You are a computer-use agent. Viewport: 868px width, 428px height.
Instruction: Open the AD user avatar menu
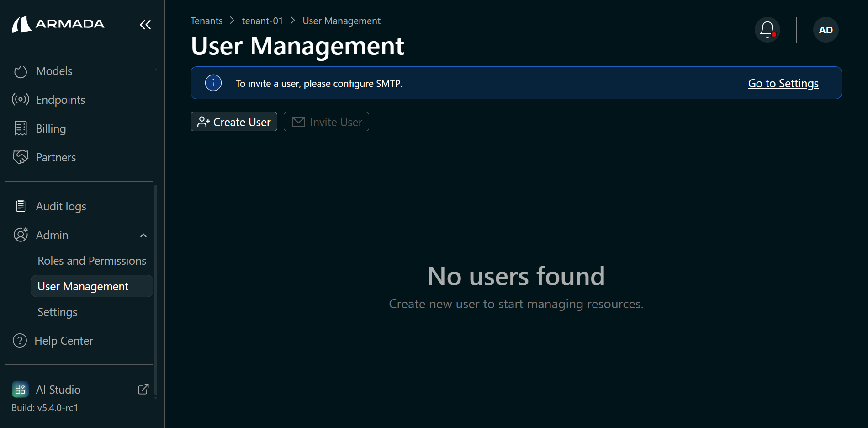click(826, 30)
